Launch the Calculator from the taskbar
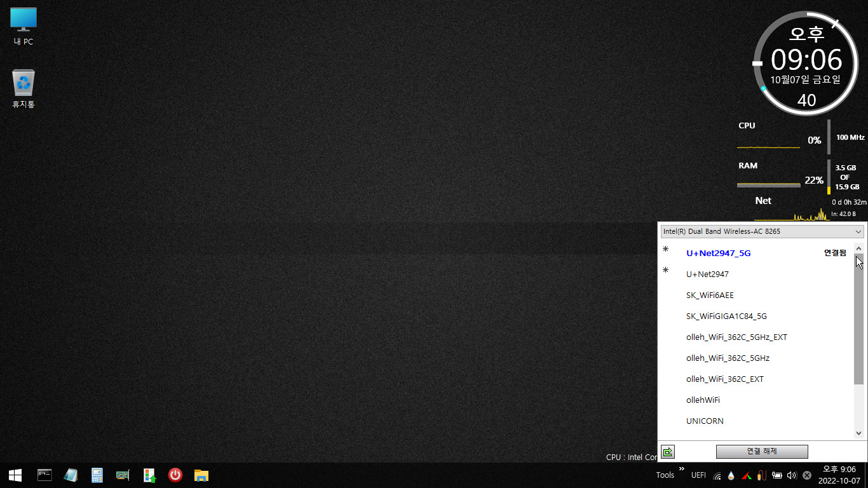Screen dimensions: 868x488 click(97, 475)
